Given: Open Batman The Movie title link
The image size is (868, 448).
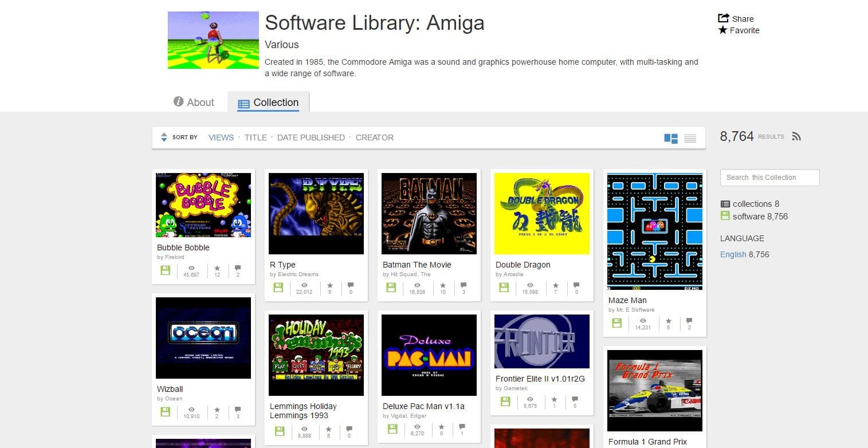Looking at the screenshot, I should (417, 265).
